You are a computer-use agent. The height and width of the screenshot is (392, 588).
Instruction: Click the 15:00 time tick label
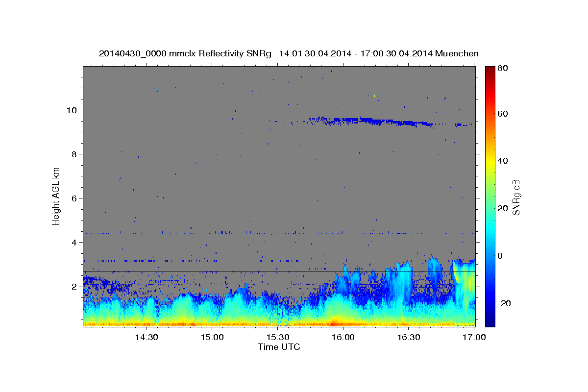coord(212,337)
